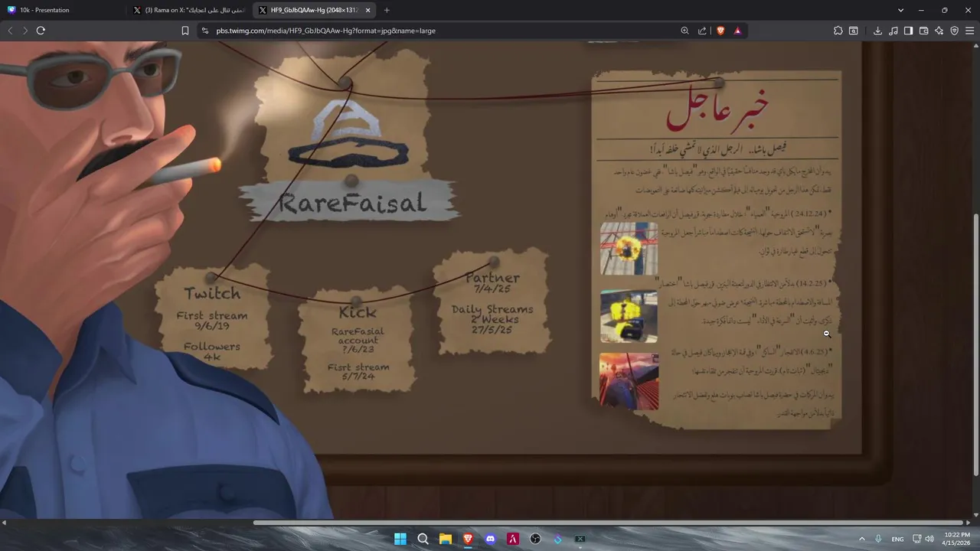Open the Brave Wallet icon
Viewport: 980px width, 551px height.
pyautogui.click(x=923, y=31)
